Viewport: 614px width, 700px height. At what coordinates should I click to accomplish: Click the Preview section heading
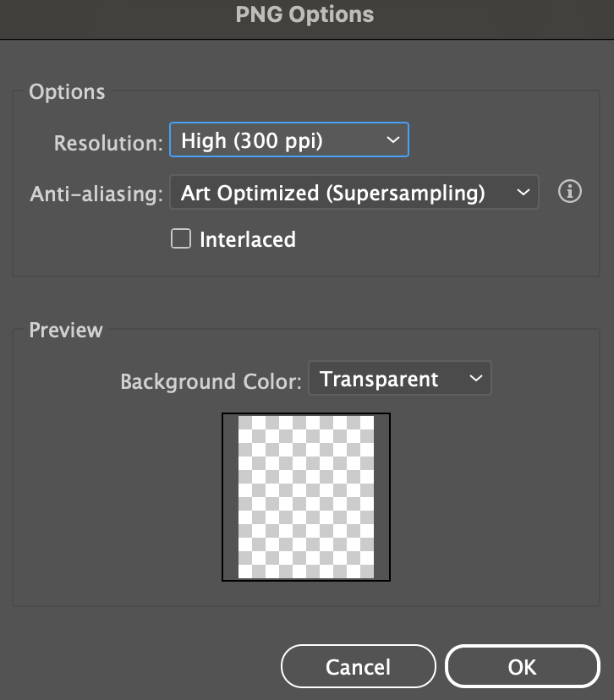click(66, 330)
